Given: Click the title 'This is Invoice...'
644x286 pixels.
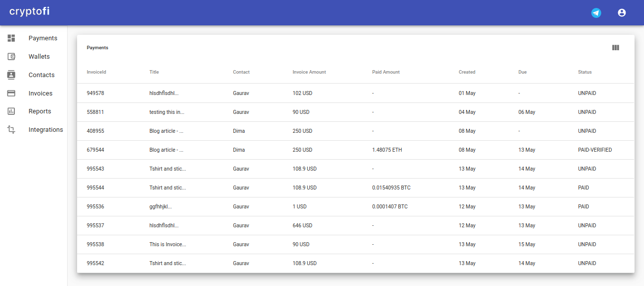Looking at the screenshot, I should click(x=168, y=245).
